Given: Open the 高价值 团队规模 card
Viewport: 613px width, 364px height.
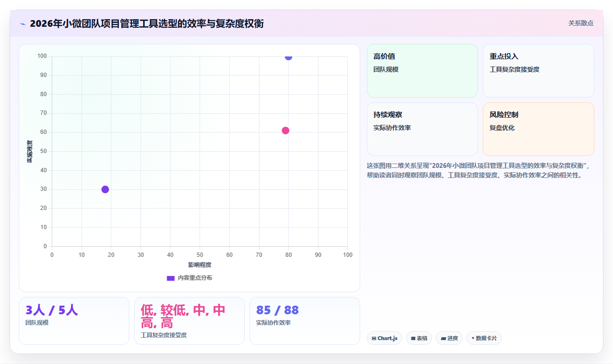Looking at the screenshot, I should [x=422, y=71].
